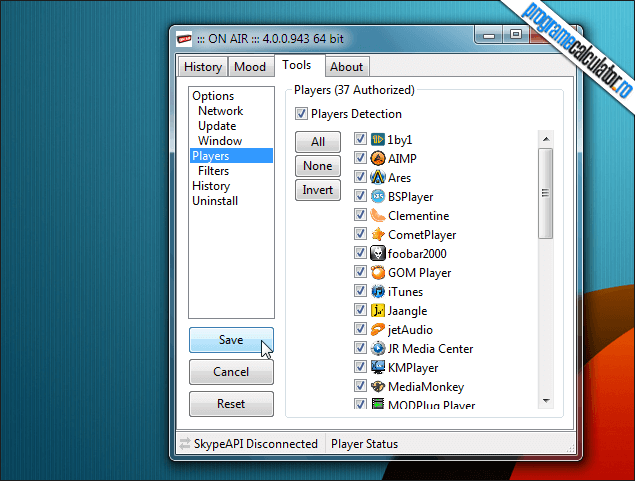
Task: Uncheck the CometPlayer checkbox
Action: pyautogui.click(x=360, y=234)
